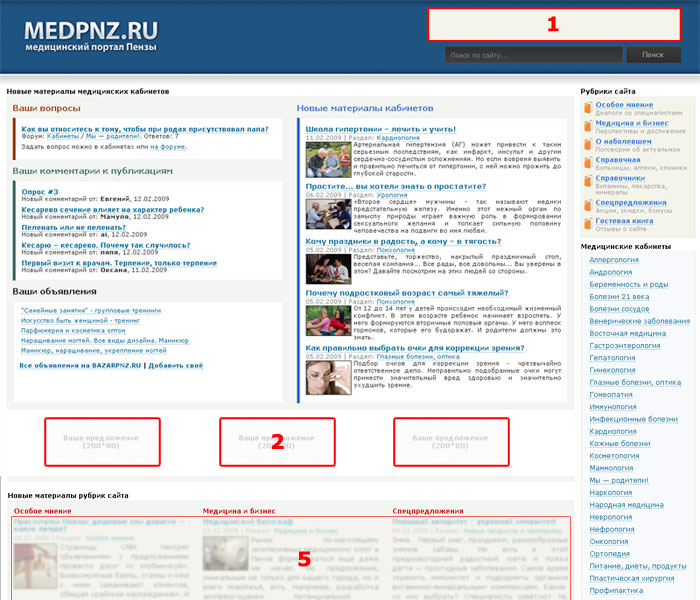
Task: Open the Кожные болезни cabinet
Action: [x=620, y=444]
